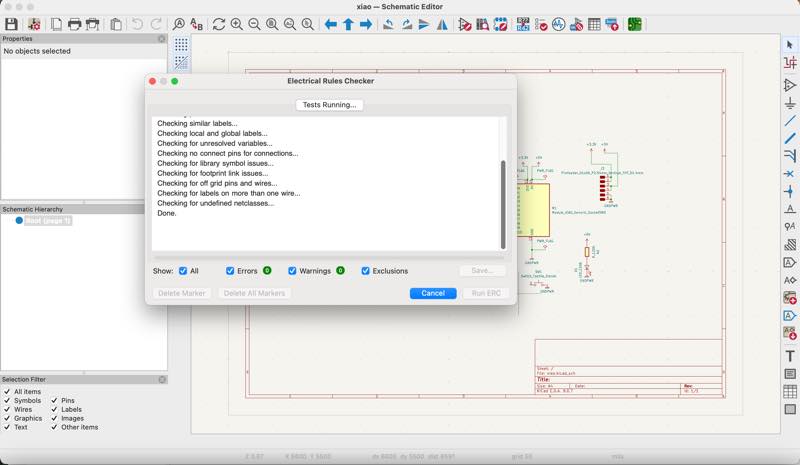
Task: Select the arrow selection tool
Action: coord(790,45)
